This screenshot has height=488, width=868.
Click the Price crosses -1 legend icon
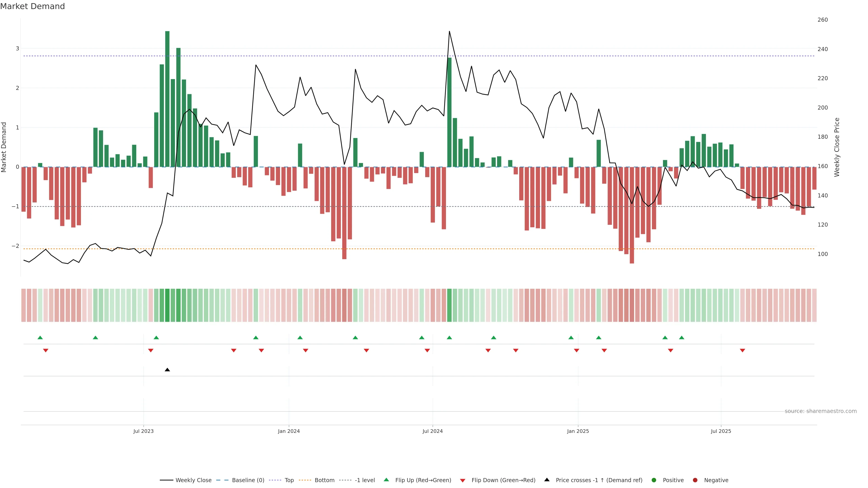click(x=547, y=480)
